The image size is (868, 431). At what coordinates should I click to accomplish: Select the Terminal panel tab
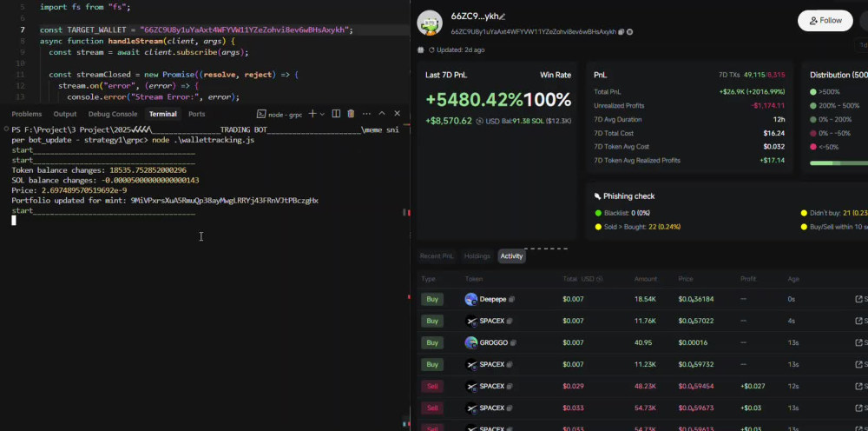coord(163,114)
